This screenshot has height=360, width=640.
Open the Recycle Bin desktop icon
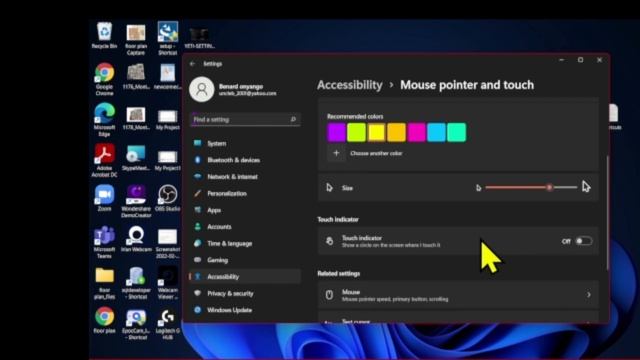(104, 36)
